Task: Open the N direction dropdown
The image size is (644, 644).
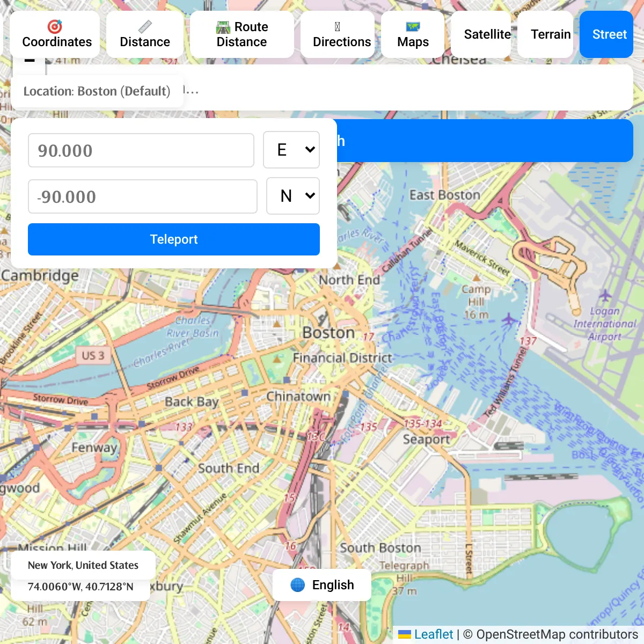Action: pyautogui.click(x=293, y=196)
